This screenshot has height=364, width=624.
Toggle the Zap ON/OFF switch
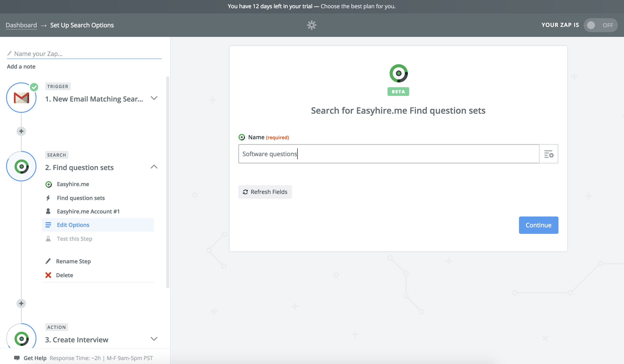tap(600, 25)
